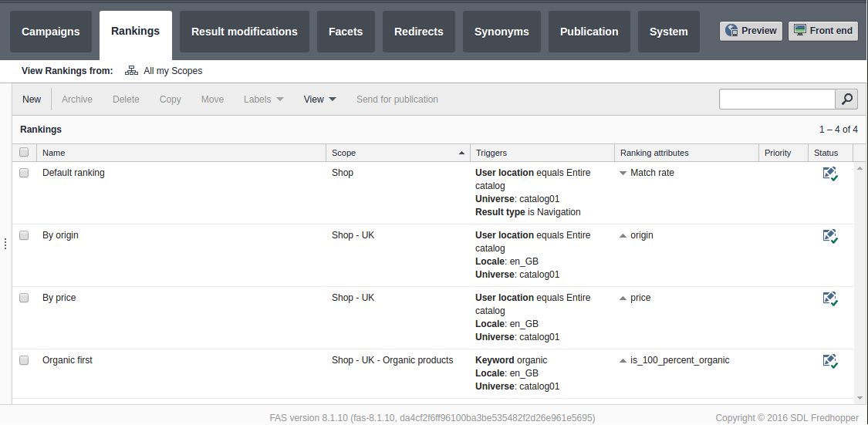Screen dimensions: 868x425
Task: Click ascending arrow beside is_100_percent_organic
Action: pos(623,361)
